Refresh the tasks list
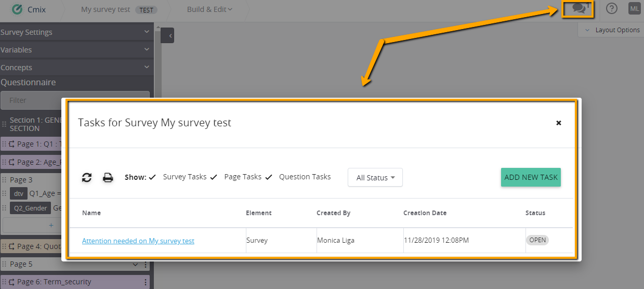Image resolution: width=644 pixels, height=289 pixels. pos(87,177)
